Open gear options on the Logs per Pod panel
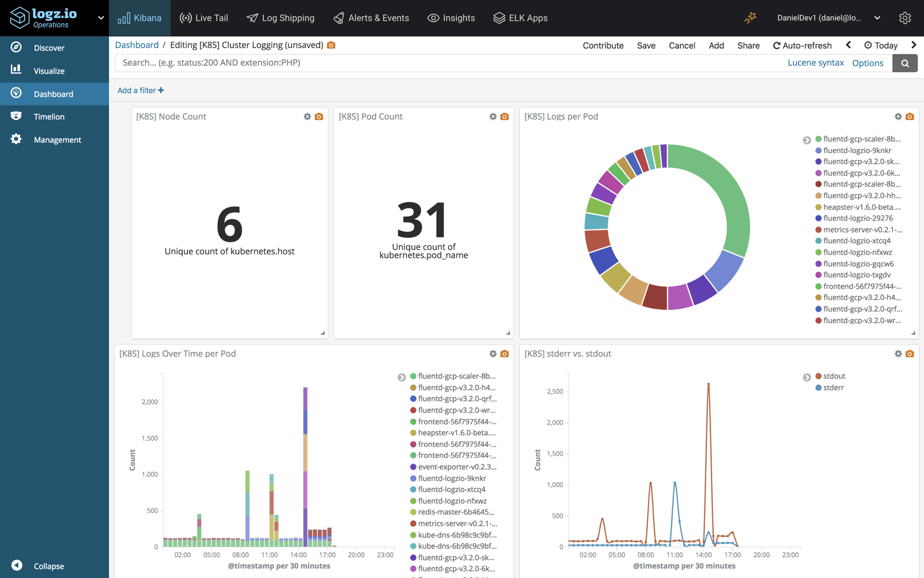This screenshot has width=924, height=578. [x=898, y=117]
